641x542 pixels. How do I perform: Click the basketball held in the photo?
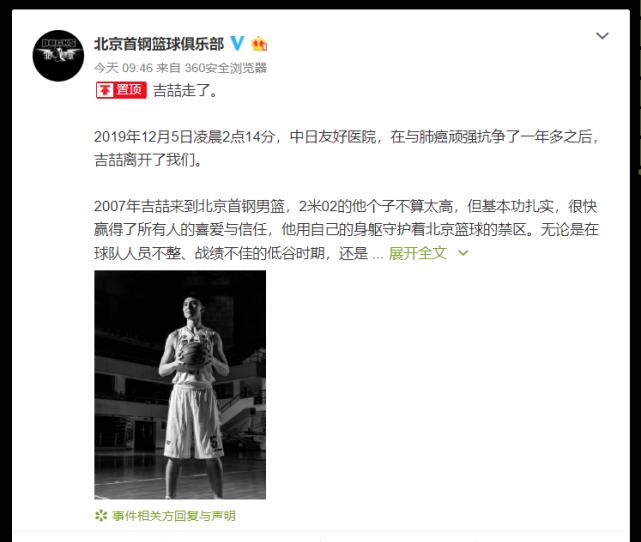tap(191, 352)
